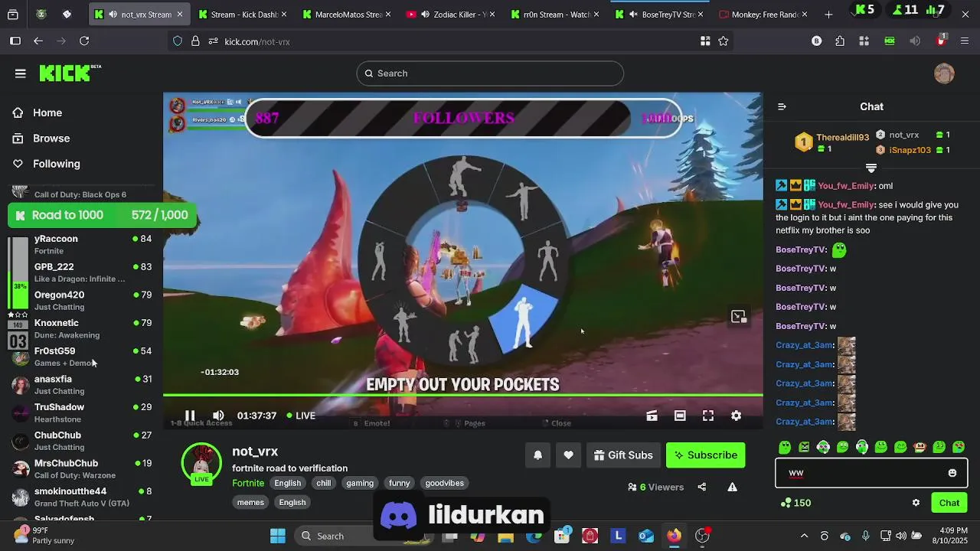
Task: Open a new browser tab
Action: click(828, 15)
